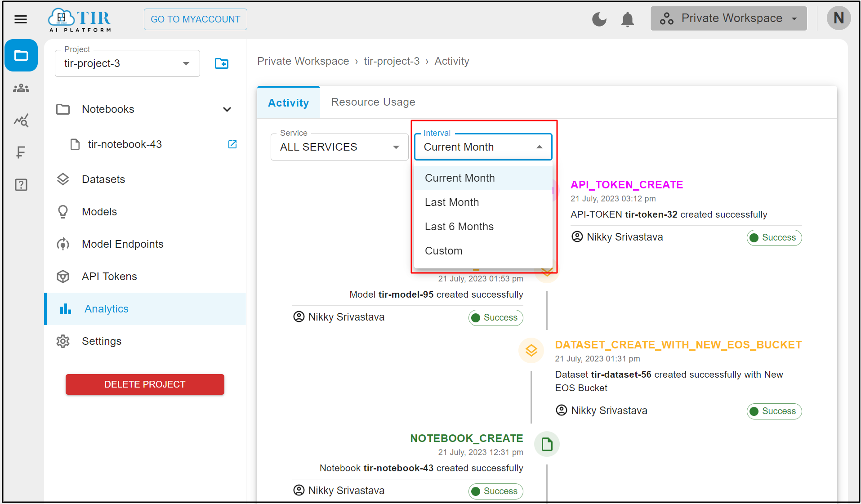Viewport: 861px width, 504px height.
Task: Select the projects folder sidebar icon
Action: coord(21,55)
